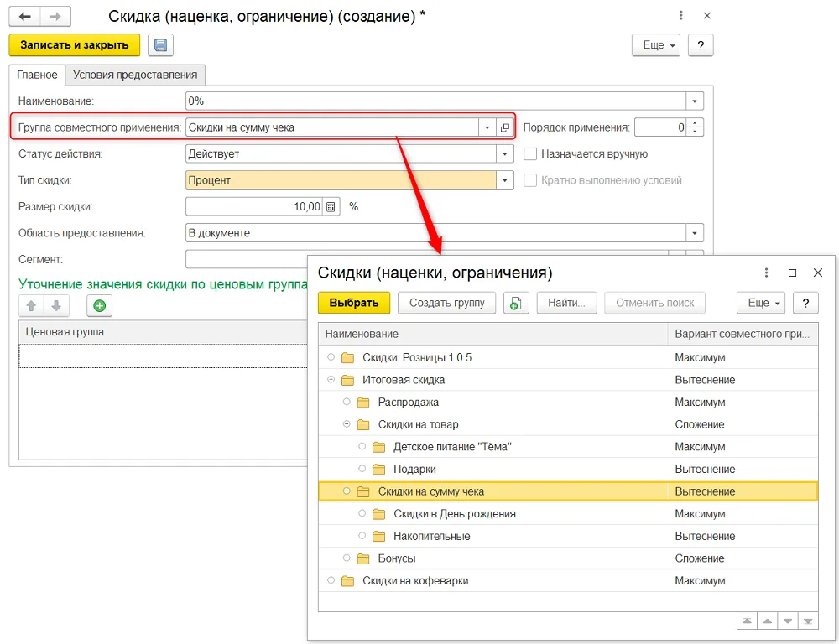Open the selected joint application group form
Image resolution: width=839 pixels, height=644 pixels.
click(x=504, y=127)
